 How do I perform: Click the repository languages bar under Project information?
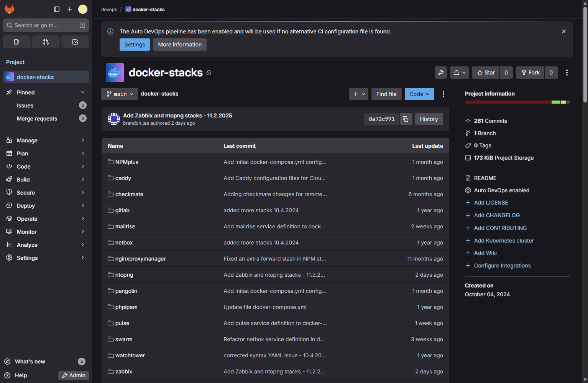pyautogui.click(x=517, y=102)
